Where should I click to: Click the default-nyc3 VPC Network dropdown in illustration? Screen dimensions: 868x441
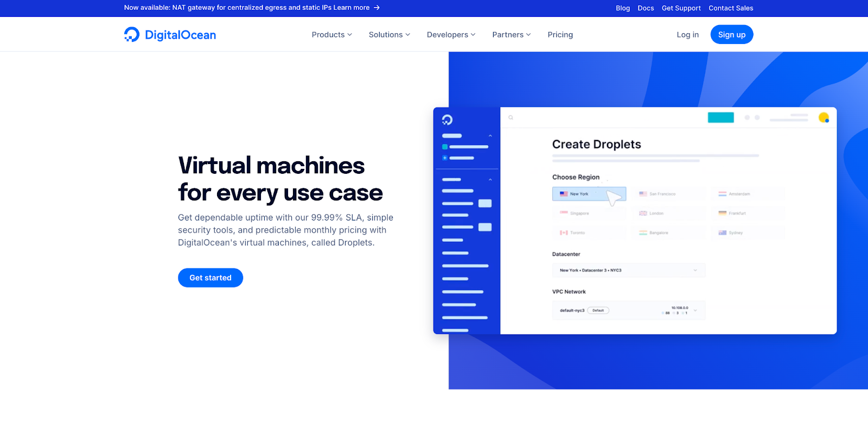pyautogui.click(x=629, y=310)
